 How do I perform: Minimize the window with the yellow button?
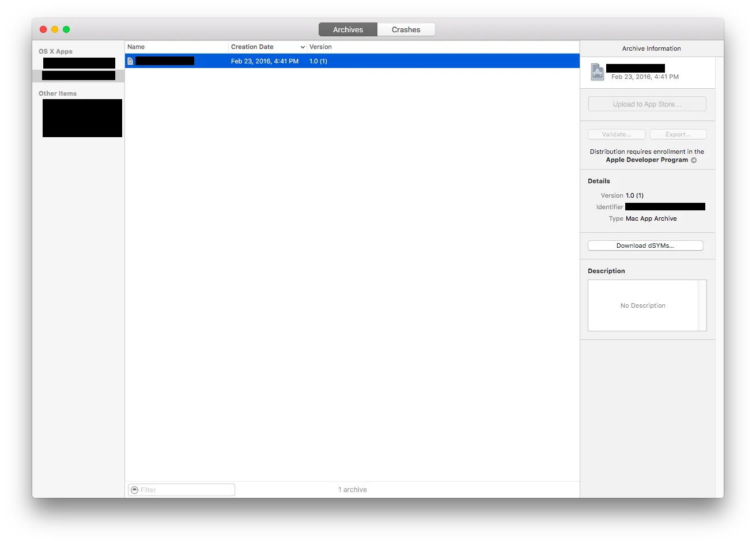[55, 29]
